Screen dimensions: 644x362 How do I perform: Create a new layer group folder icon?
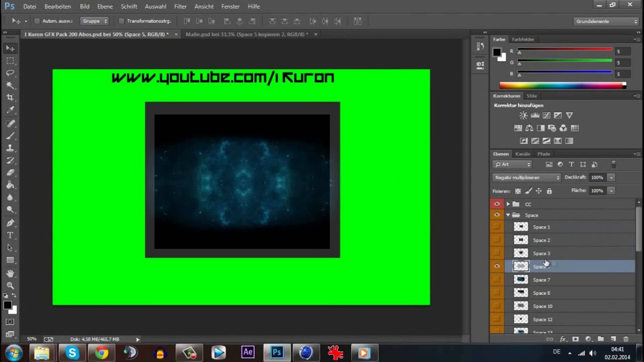click(601, 339)
